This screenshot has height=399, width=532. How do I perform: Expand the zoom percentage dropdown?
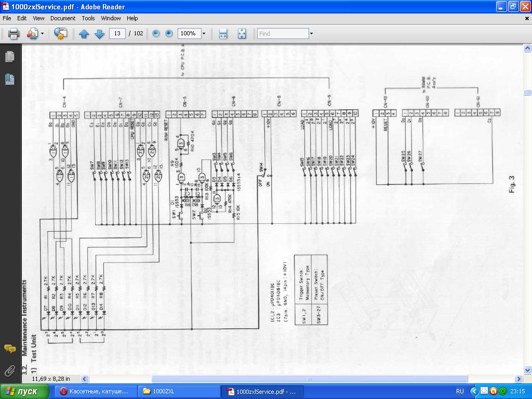click(204, 34)
